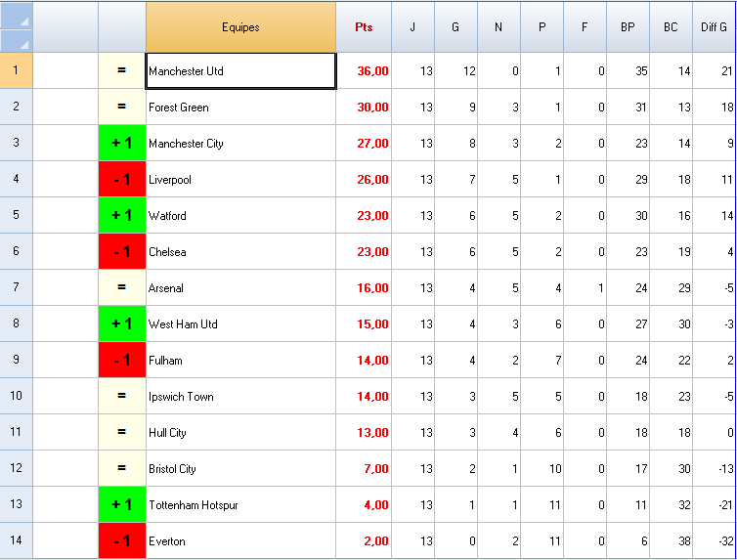
Task: Click the Equipes column header
Action: point(240,27)
